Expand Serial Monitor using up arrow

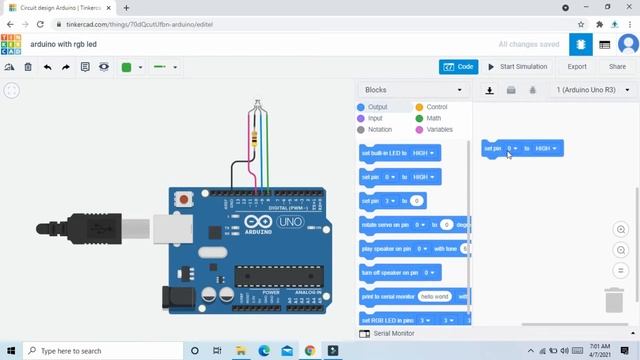[633, 333]
